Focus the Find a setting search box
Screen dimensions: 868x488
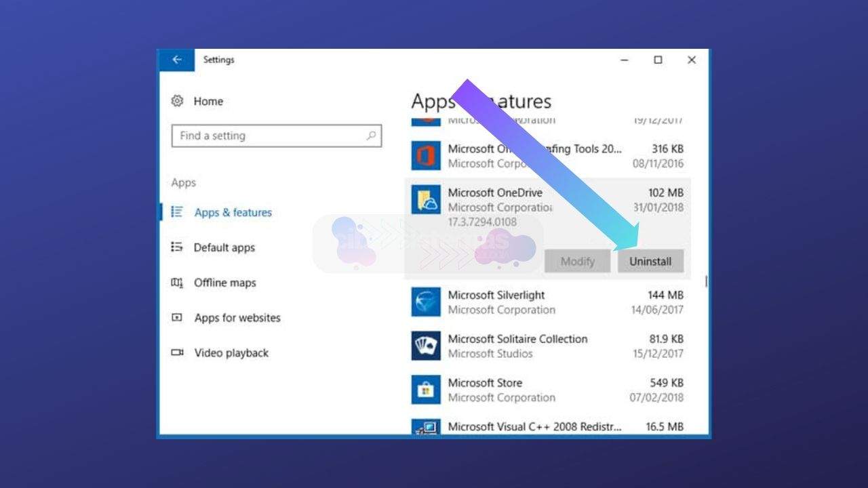pos(277,136)
